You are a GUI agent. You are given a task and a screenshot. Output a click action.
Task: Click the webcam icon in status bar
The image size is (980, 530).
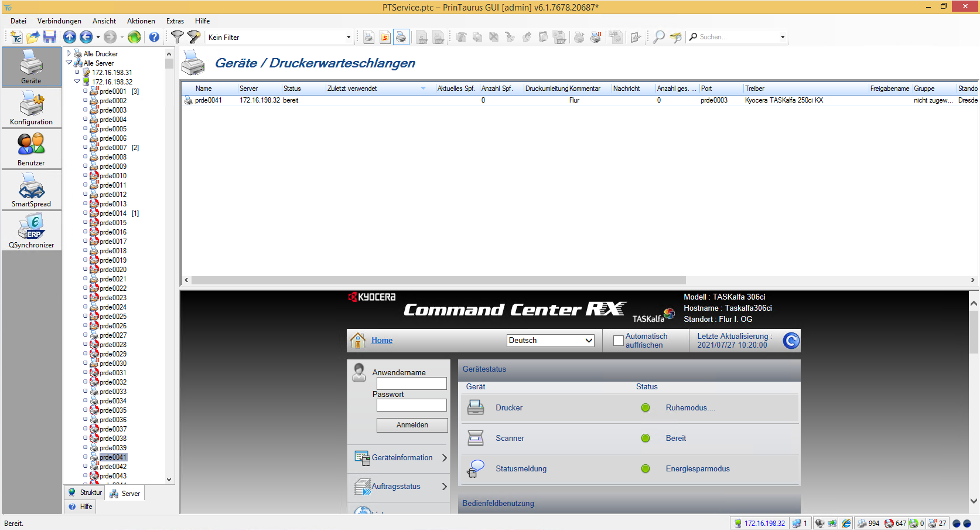click(x=819, y=524)
